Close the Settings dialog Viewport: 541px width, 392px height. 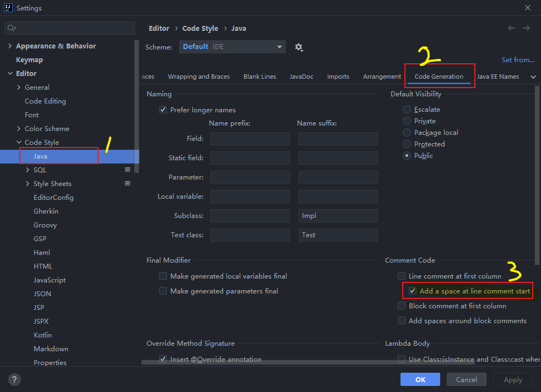528,8
